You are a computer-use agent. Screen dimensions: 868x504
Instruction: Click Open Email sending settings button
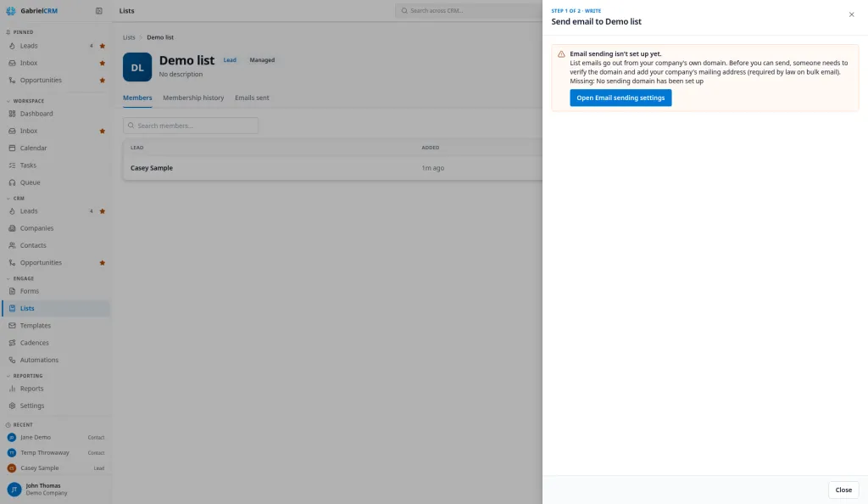620,98
